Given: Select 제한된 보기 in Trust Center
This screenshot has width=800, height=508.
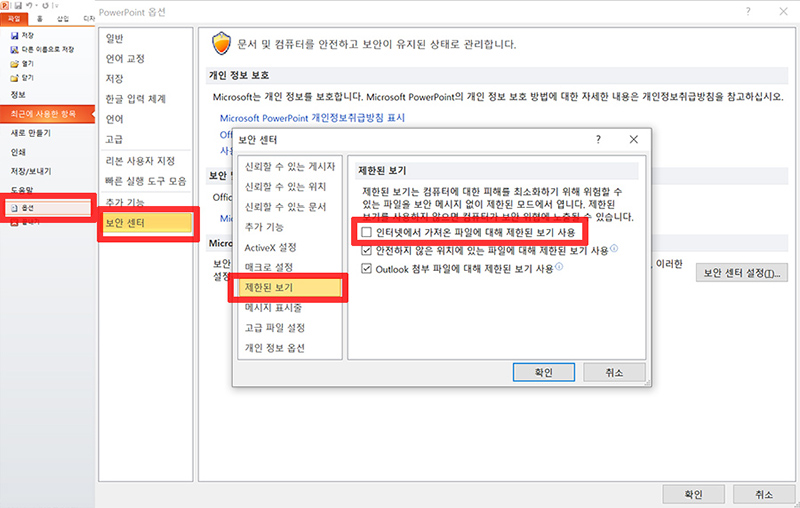Looking at the screenshot, I should click(x=290, y=288).
